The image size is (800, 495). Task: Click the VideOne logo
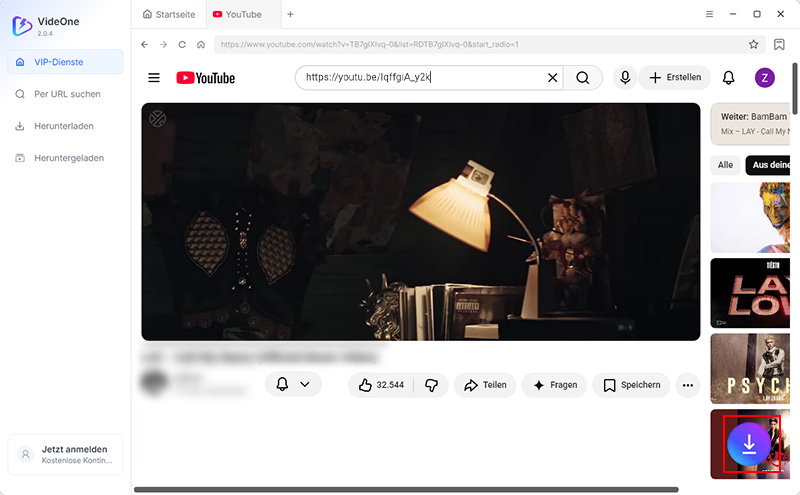[x=22, y=26]
